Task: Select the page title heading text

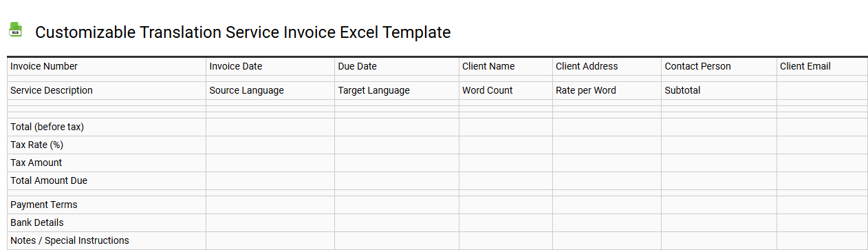Action: pyautogui.click(x=243, y=32)
